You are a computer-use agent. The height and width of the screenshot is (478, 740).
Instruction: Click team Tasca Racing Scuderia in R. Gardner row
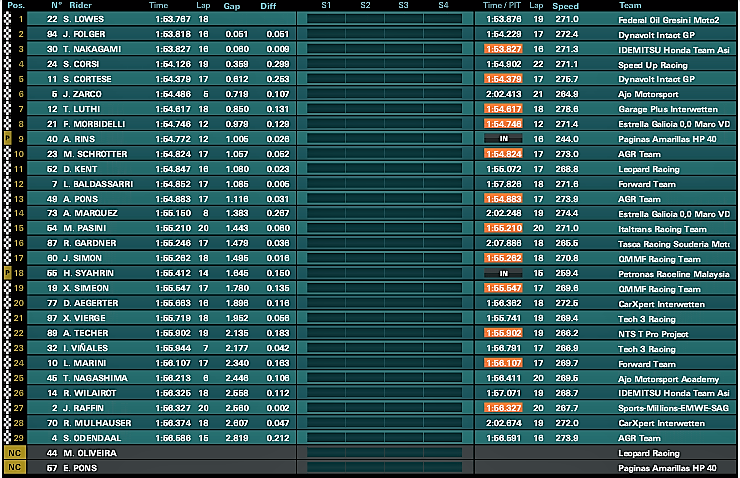[674, 244]
